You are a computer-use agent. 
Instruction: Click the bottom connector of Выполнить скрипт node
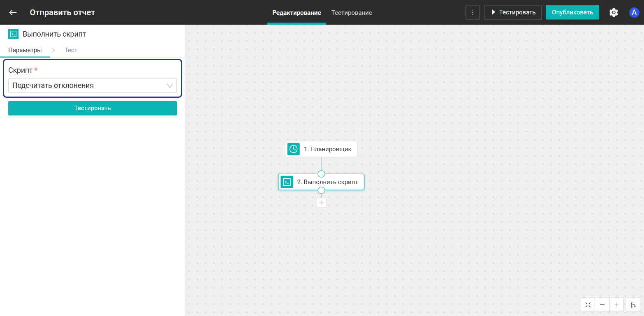pos(321,190)
